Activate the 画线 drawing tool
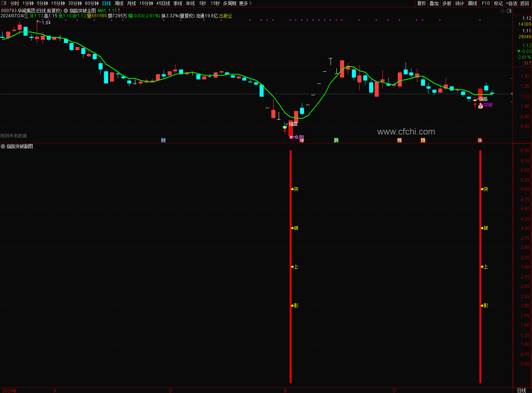The image size is (532, 393). 473,3
